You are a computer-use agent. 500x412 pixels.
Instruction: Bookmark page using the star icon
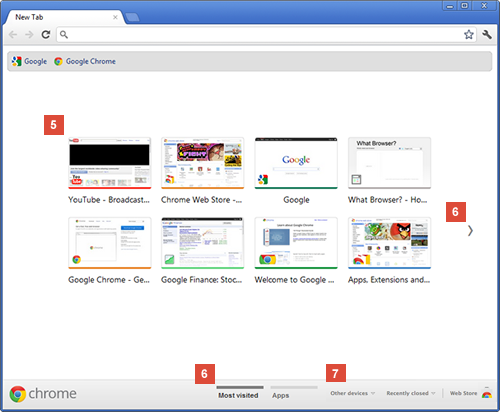[469, 34]
